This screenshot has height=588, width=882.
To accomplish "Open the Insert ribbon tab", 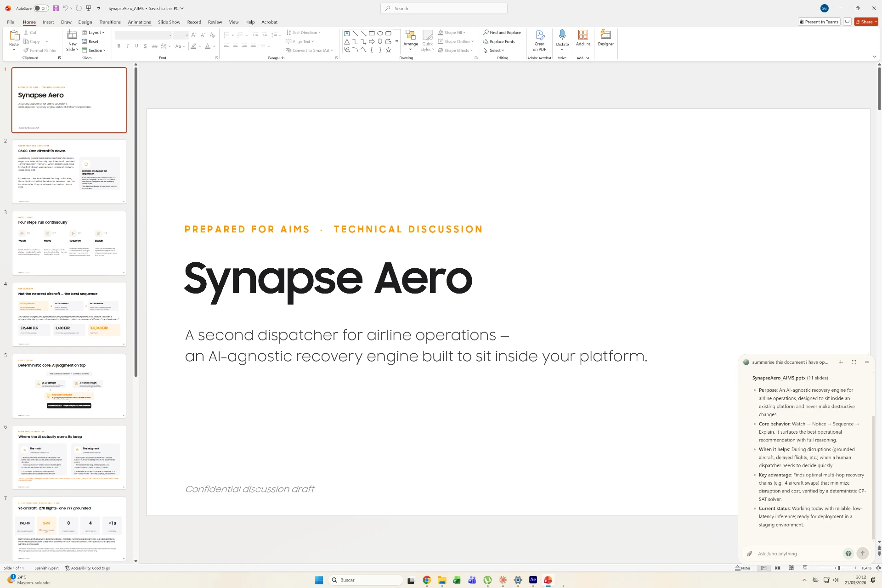I will pos(48,22).
